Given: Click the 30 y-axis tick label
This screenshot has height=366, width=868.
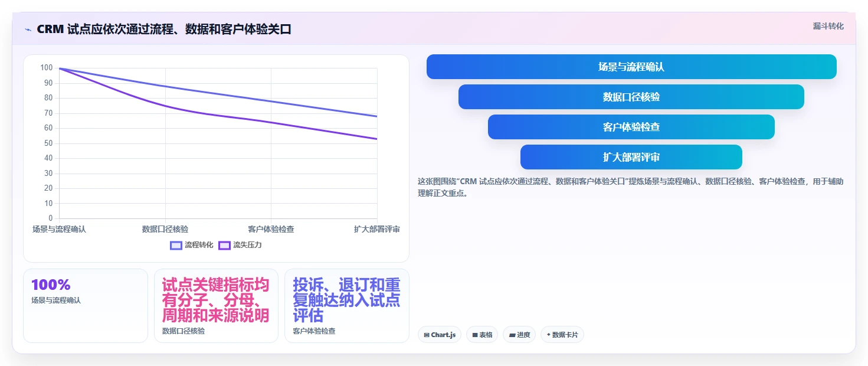Looking at the screenshot, I should (x=48, y=174).
